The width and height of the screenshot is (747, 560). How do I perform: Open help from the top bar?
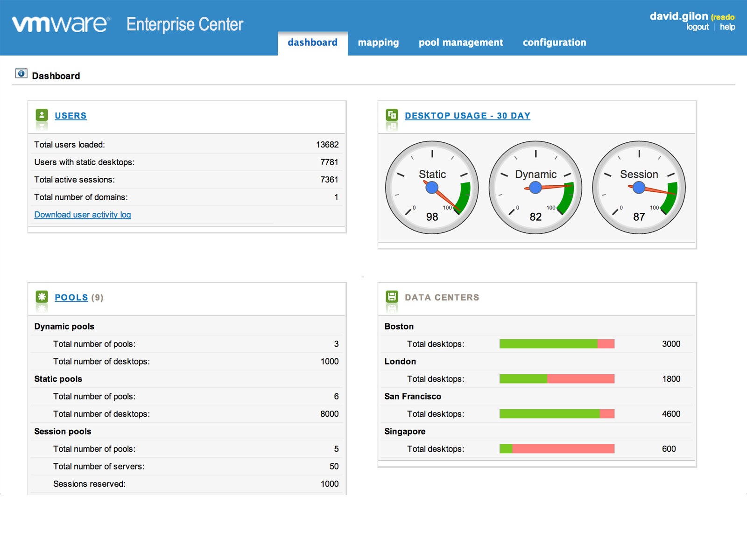tap(727, 27)
